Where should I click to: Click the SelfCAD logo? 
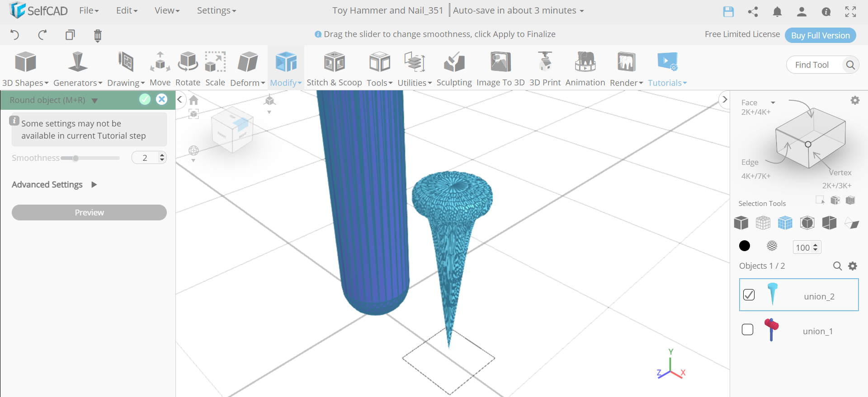pyautogui.click(x=38, y=10)
